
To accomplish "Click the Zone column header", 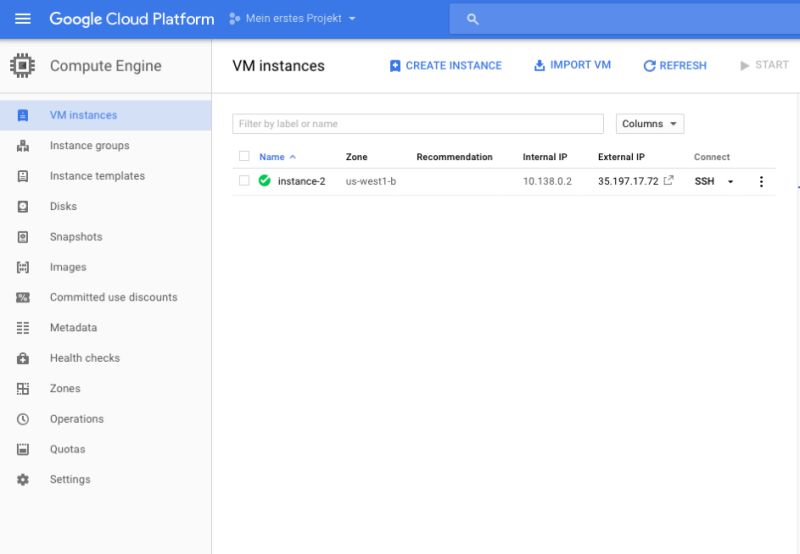I will [x=357, y=157].
